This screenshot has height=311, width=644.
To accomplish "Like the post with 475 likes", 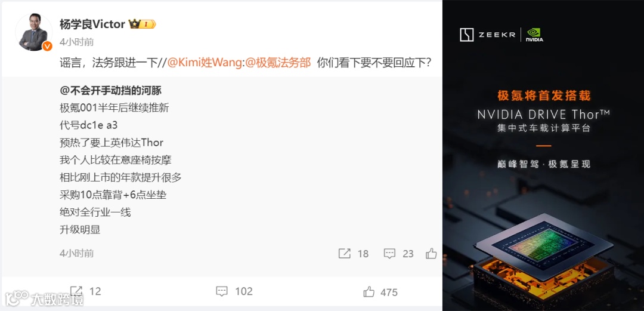I will [x=369, y=292].
